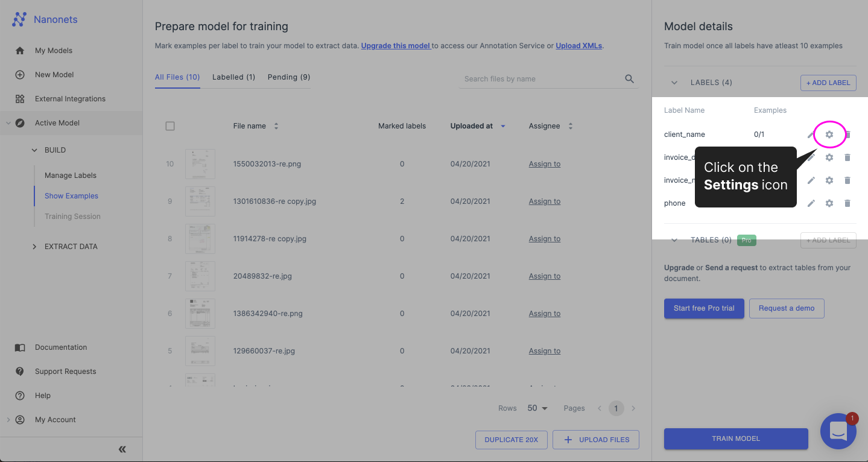This screenshot has width=868, height=462.
Task: Toggle Uploaded at sort direction arrow
Action: tap(503, 126)
